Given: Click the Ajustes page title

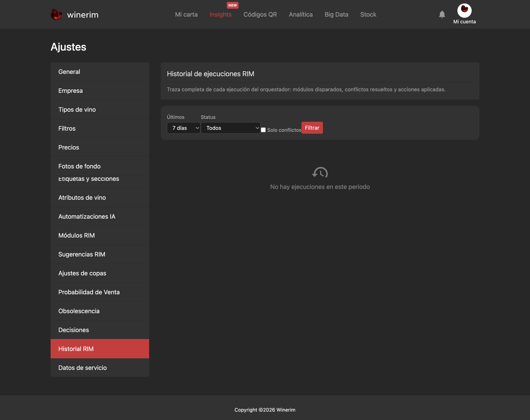Looking at the screenshot, I should (x=68, y=47).
